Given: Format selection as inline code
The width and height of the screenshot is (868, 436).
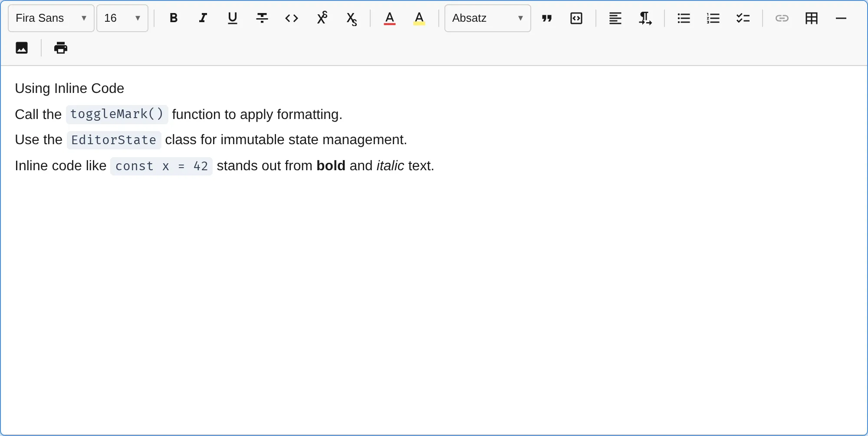Looking at the screenshot, I should tap(291, 18).
